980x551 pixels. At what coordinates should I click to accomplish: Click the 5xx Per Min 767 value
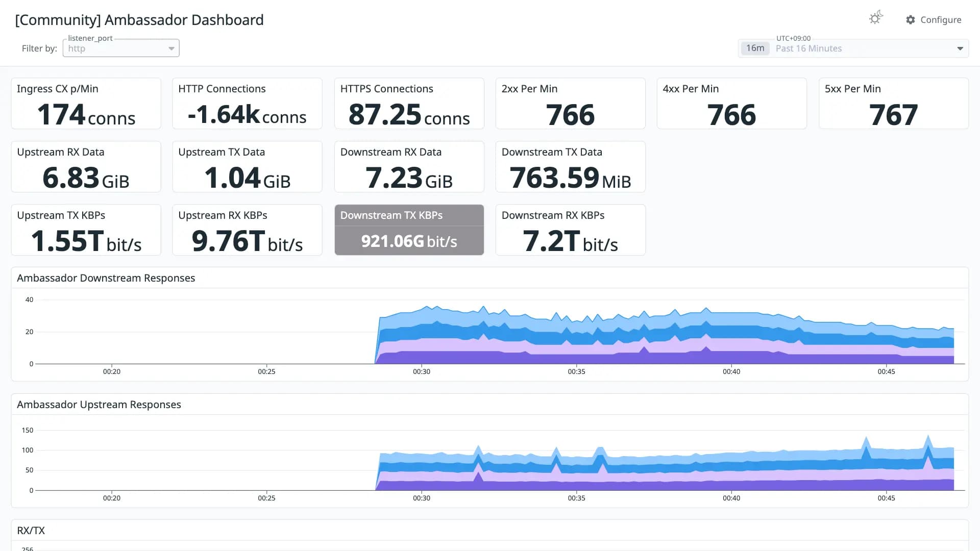[x=893, y=115]
